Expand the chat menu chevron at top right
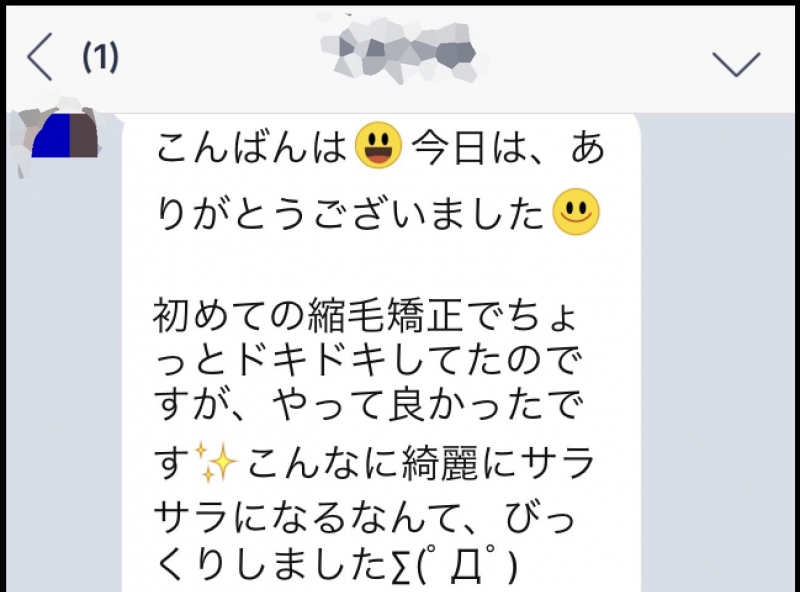This screenshot has height=592, width=800. [x=736, y=63]
